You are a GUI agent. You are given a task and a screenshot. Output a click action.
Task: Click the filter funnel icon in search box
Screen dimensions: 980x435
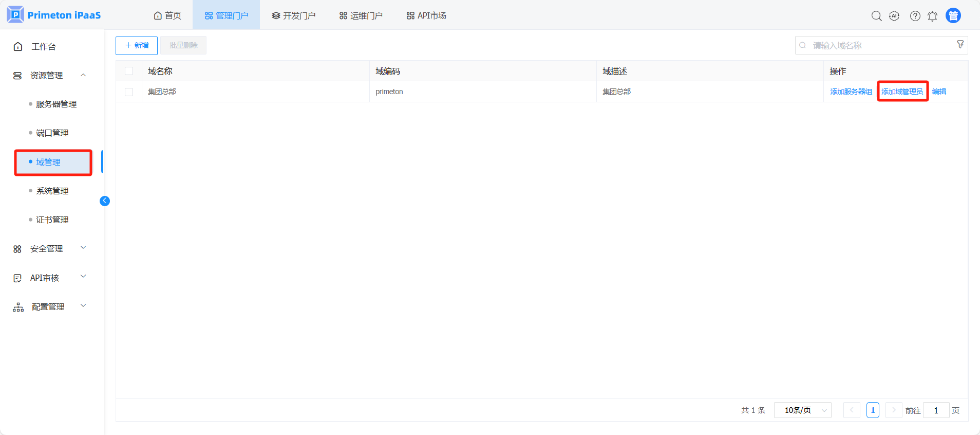click(x=960, y=45)
